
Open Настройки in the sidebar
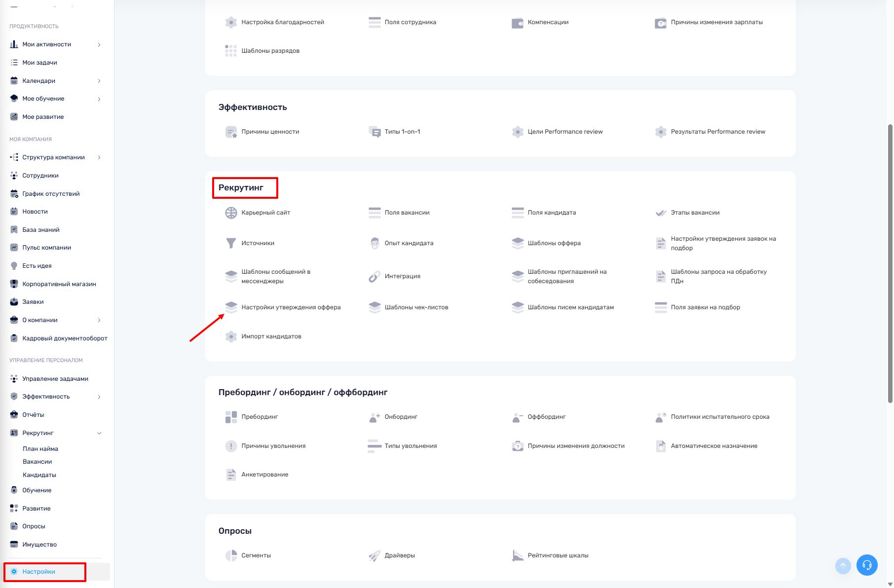coord(38,572)
